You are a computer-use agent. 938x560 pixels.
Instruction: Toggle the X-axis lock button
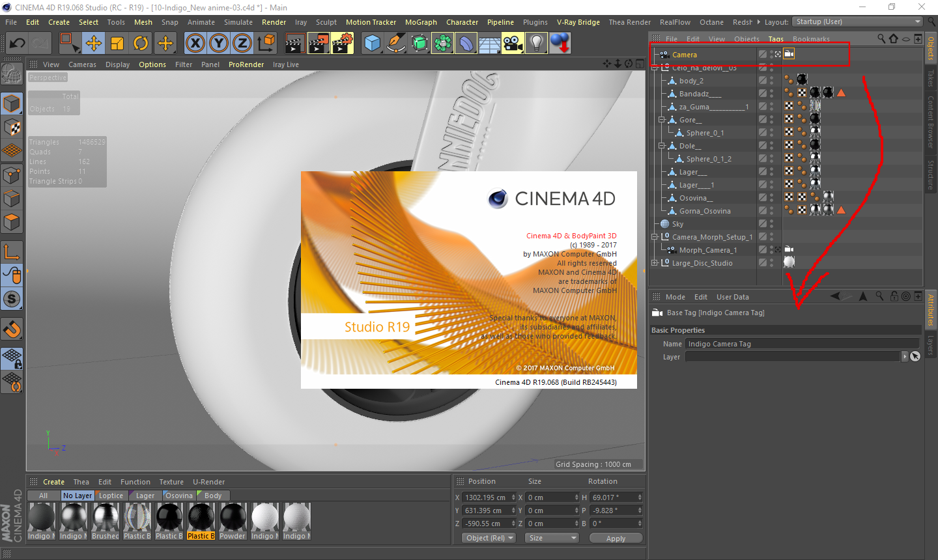[x=195, y=44]
